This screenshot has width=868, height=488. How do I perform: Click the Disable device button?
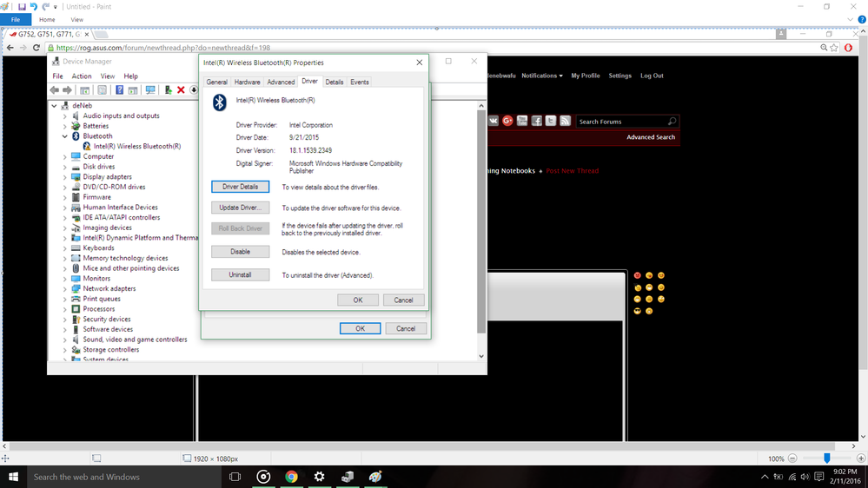[x=241, y=252]
